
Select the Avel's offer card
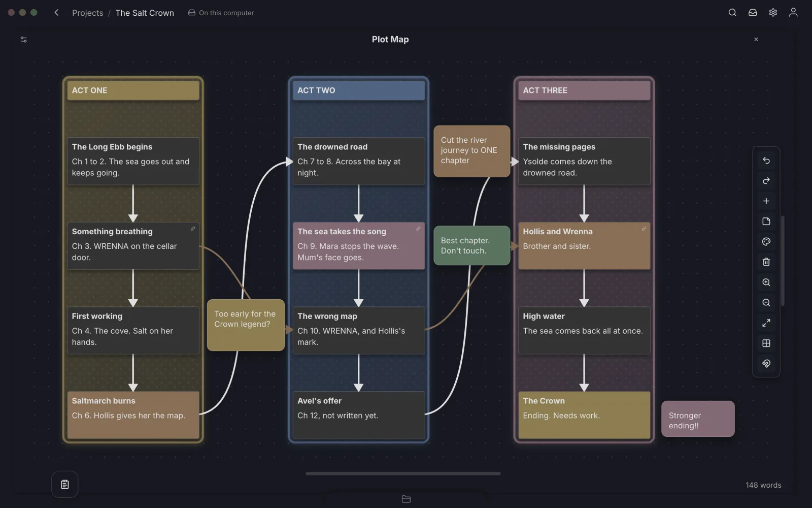click(x=358, y=415)
